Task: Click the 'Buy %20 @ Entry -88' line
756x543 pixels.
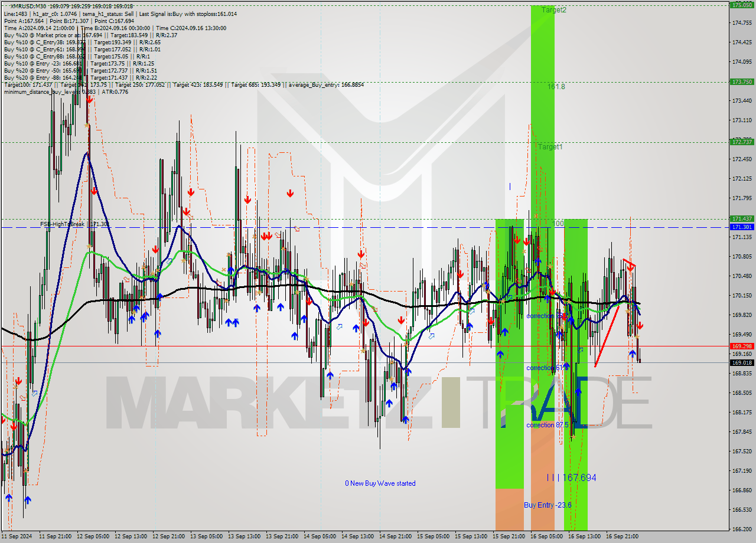Action: point(80,77)
